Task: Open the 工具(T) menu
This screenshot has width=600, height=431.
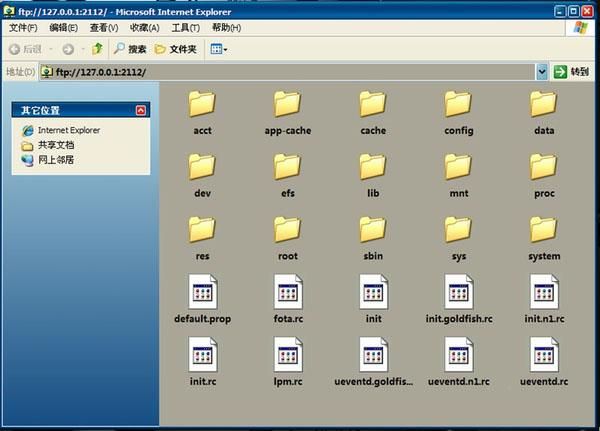Action: 186,28
